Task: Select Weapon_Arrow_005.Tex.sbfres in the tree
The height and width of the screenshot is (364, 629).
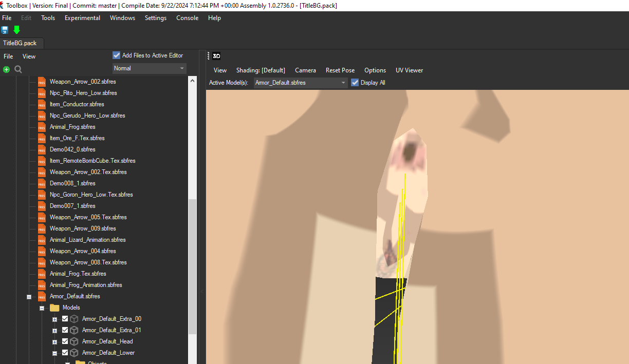Action: pos(88,217)
